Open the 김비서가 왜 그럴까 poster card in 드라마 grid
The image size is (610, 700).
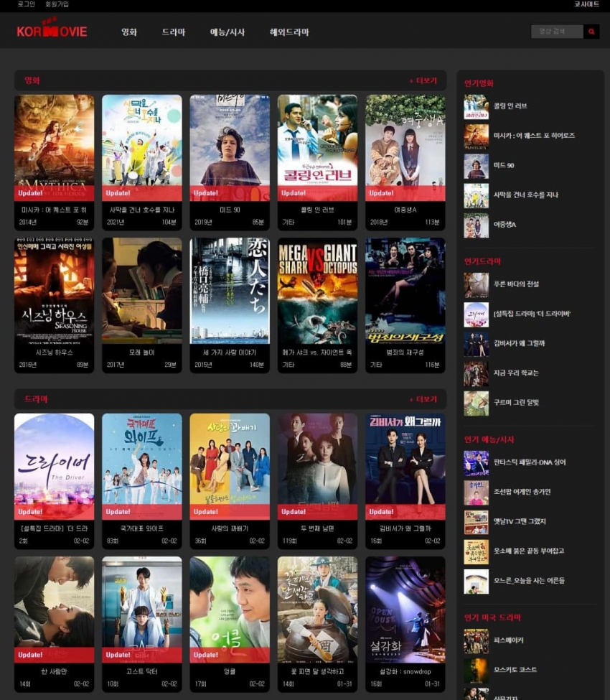click(405, 481)
